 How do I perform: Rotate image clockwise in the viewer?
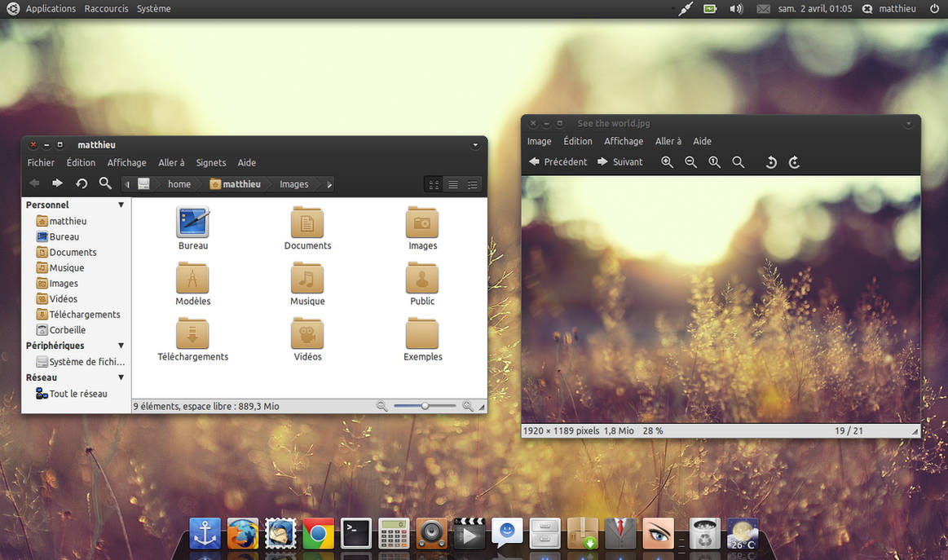click(x=795, y=162)
